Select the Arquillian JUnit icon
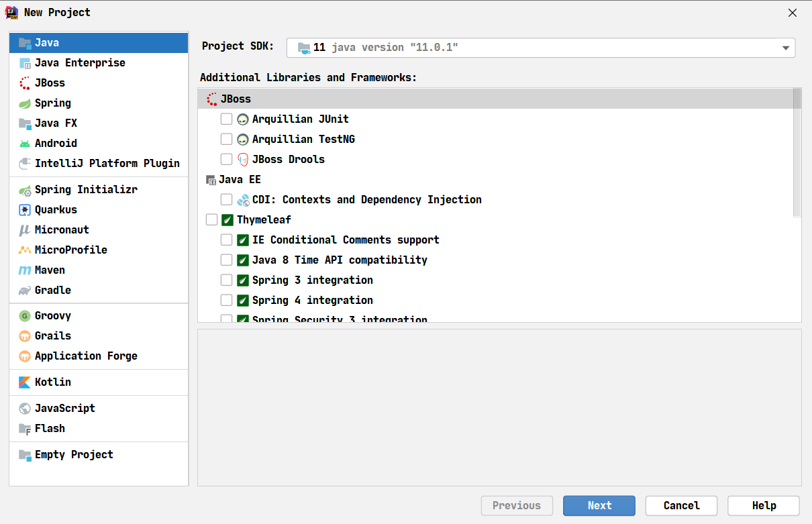 [243, 119]
